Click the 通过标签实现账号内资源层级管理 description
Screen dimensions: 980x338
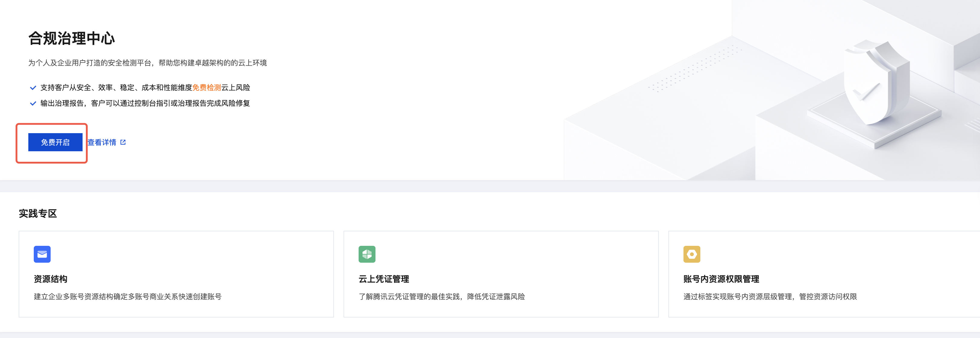[x=770, y=296]
